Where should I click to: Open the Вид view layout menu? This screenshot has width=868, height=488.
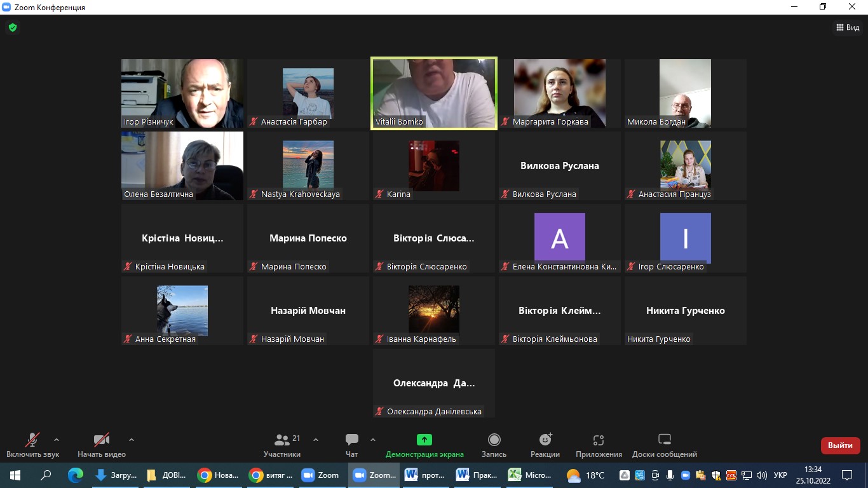(x=848, y=27)
